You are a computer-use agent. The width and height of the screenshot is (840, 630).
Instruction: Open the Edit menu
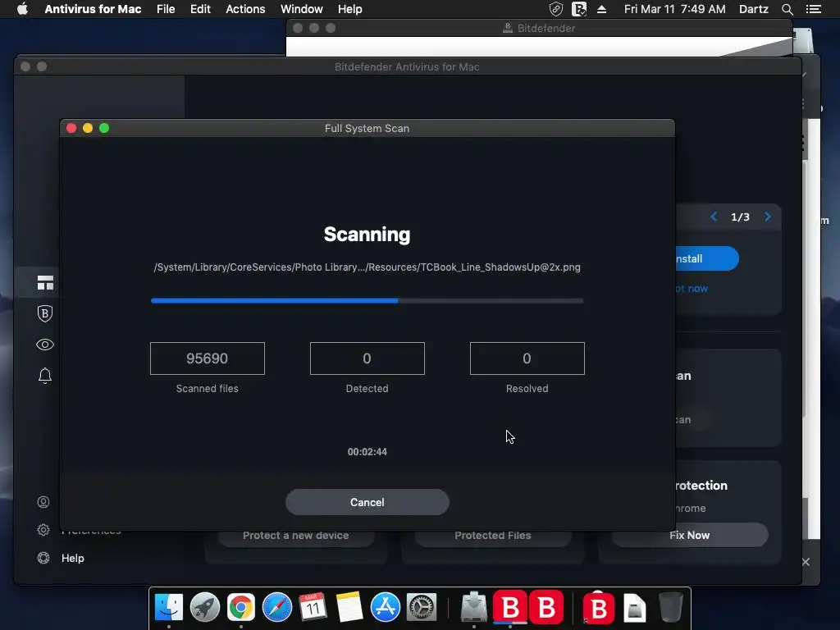click(200, 9)
